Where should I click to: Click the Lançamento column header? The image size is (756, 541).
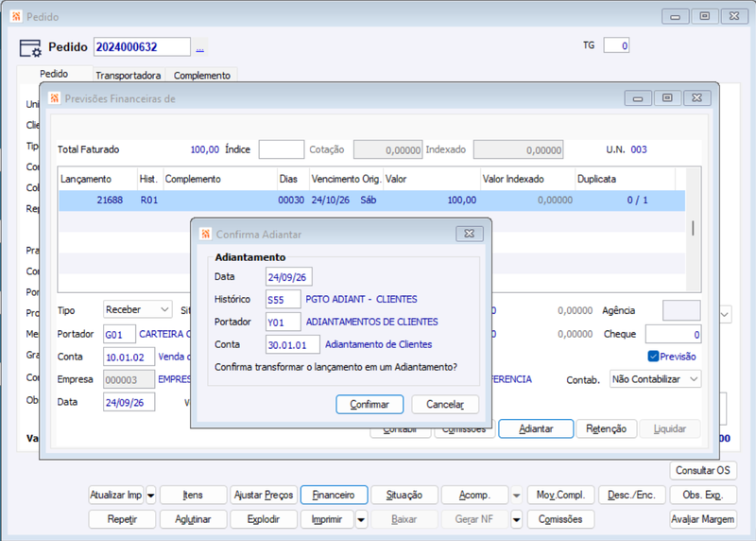coord(98,179)
